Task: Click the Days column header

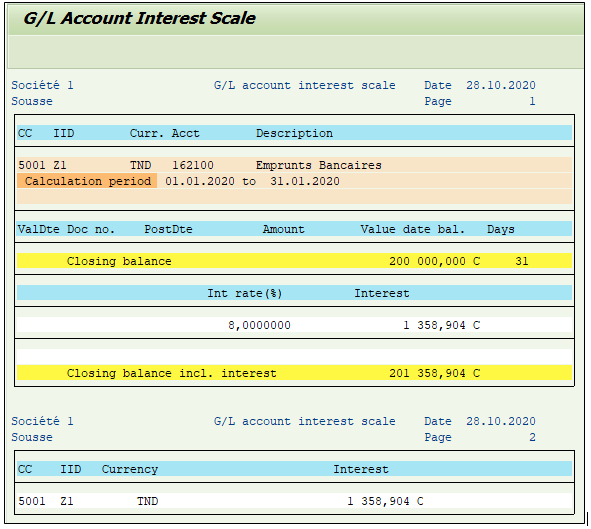Action: [501, 229]
